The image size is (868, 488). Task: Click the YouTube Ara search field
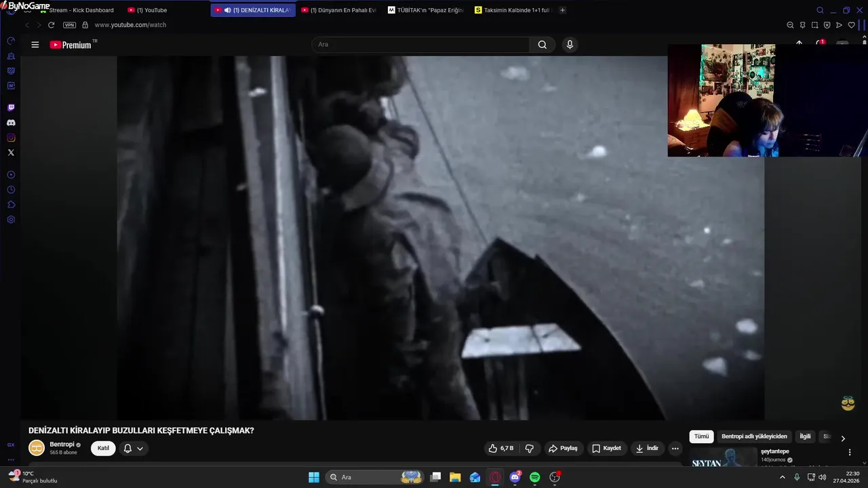pyautogui.click(x=420, y=45)
